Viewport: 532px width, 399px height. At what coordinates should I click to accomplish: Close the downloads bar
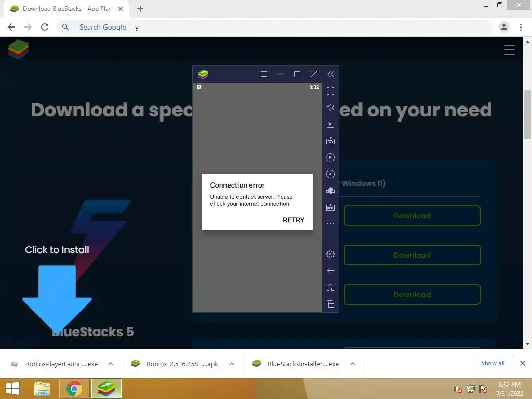point(523,363)
